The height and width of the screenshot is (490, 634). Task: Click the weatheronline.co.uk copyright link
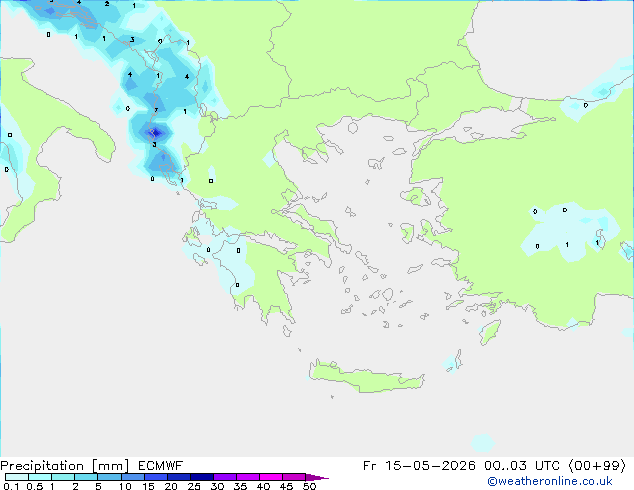click(550, 481)
